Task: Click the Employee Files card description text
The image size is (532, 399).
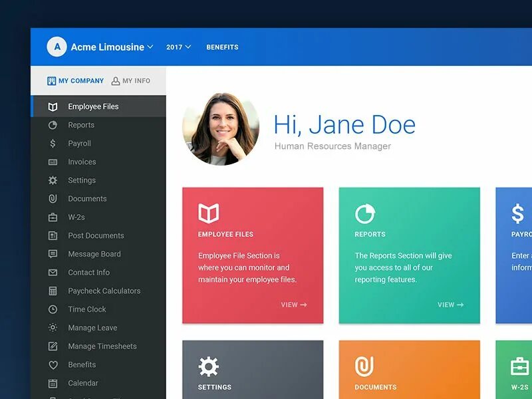Action: 247,267
